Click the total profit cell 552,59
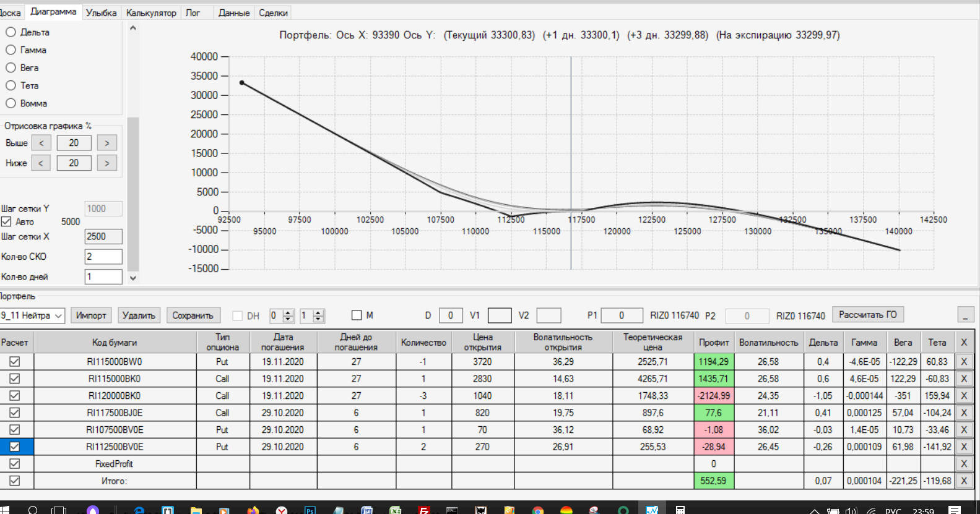 click(714, 481)
